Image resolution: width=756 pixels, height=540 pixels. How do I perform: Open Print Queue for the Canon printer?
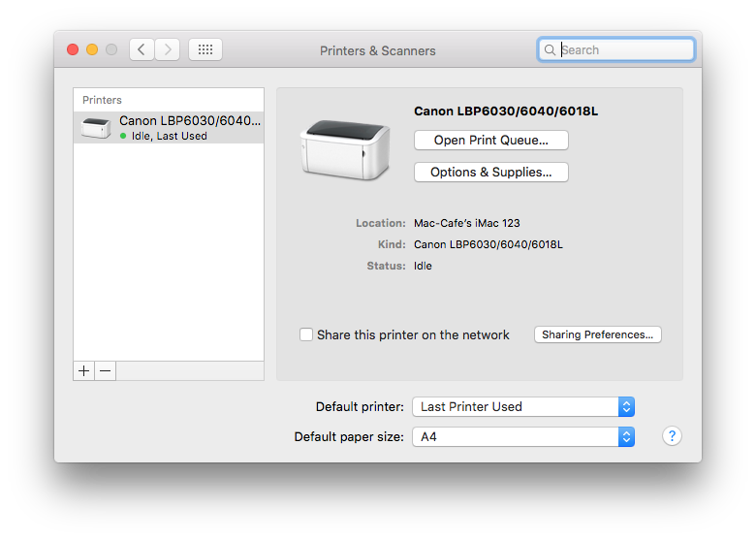(490, 141)
